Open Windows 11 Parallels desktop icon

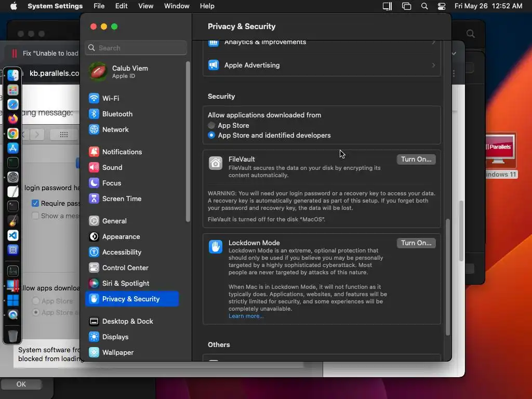click(500, 155)
